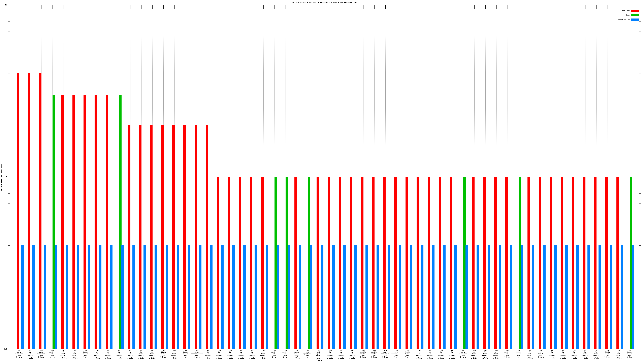Viewport: 644px width, 362px height.
Task: Click the '7@ 2.list.dnswl.org 1 hop' axis label
Action: (x=552, y=355)
